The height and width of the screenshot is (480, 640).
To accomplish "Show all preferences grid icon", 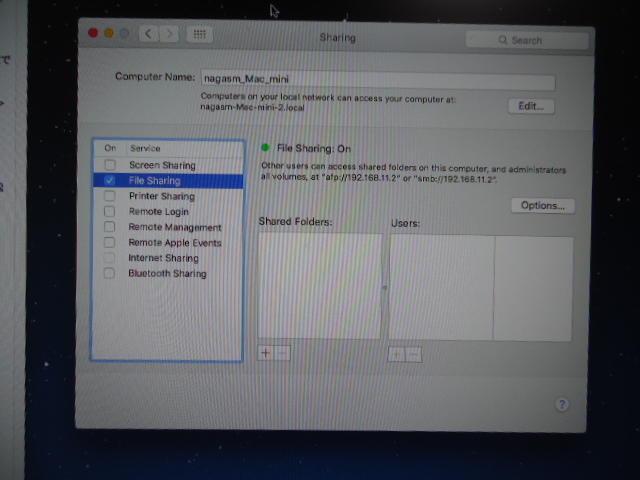I will tap(200, 34).
